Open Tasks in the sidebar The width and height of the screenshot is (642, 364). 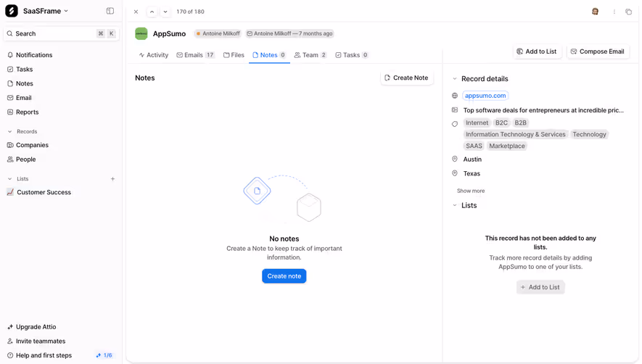pos(24,69)
